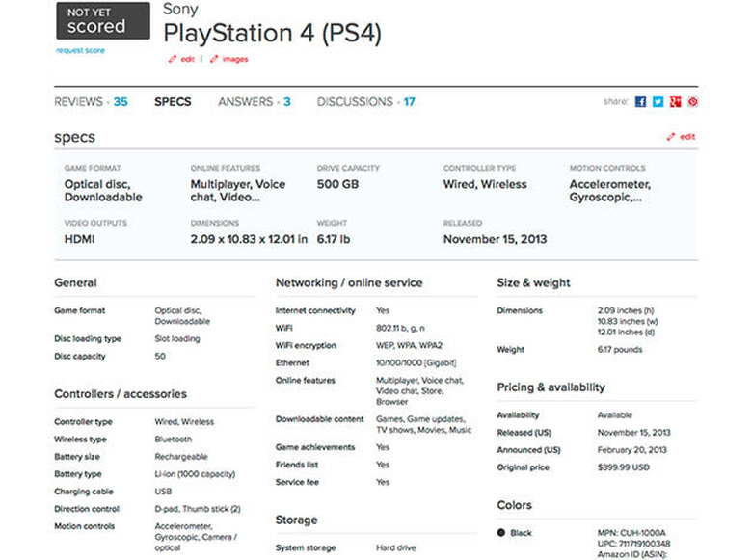Click the pencil icon beside title edit
This screenshot has width=752, height=560.
pyautogui.click(x=173, y=60)
